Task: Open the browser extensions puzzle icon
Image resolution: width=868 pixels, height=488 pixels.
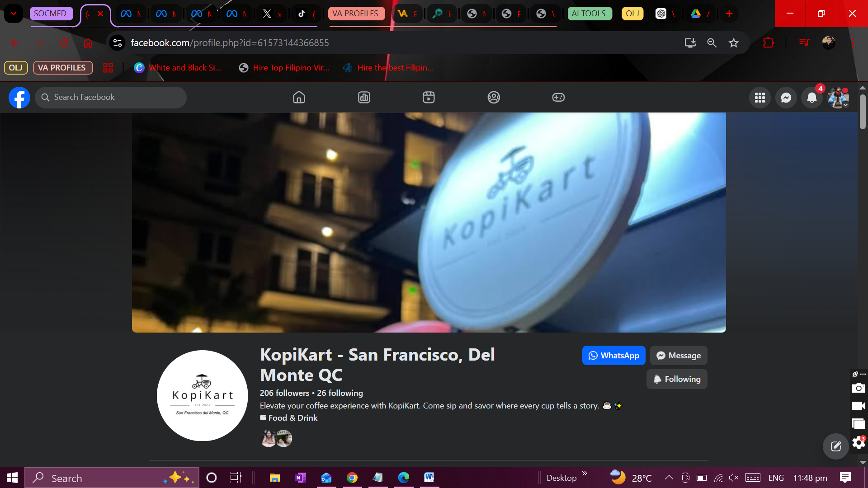Action: (768, 43)
